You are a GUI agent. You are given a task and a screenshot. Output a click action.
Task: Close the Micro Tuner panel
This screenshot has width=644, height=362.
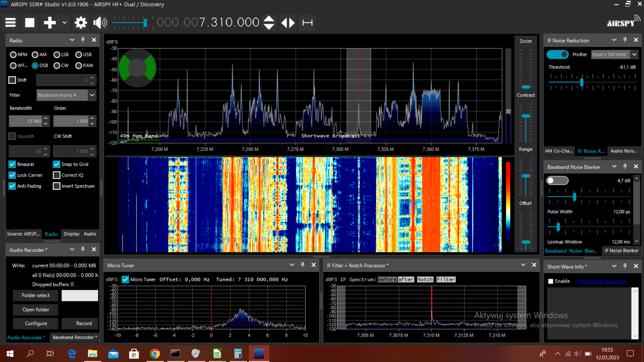(x=314, y=265)
